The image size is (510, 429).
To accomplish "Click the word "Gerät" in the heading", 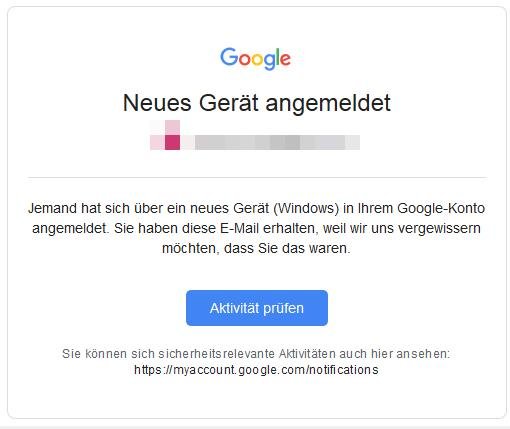I will 229,103.
